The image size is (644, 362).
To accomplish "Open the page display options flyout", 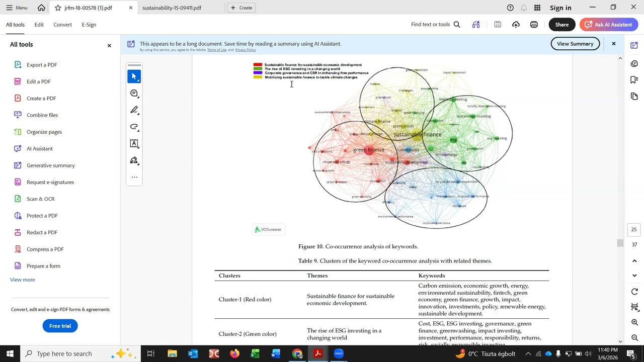I will click(x=634, y=307).
